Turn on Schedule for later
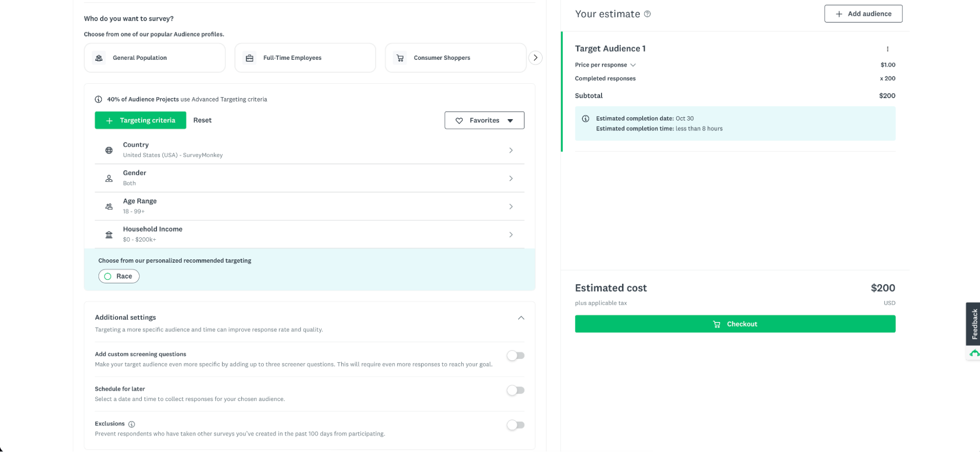The height and width of the screenshot is (452, 980). (x=515, y=390)
